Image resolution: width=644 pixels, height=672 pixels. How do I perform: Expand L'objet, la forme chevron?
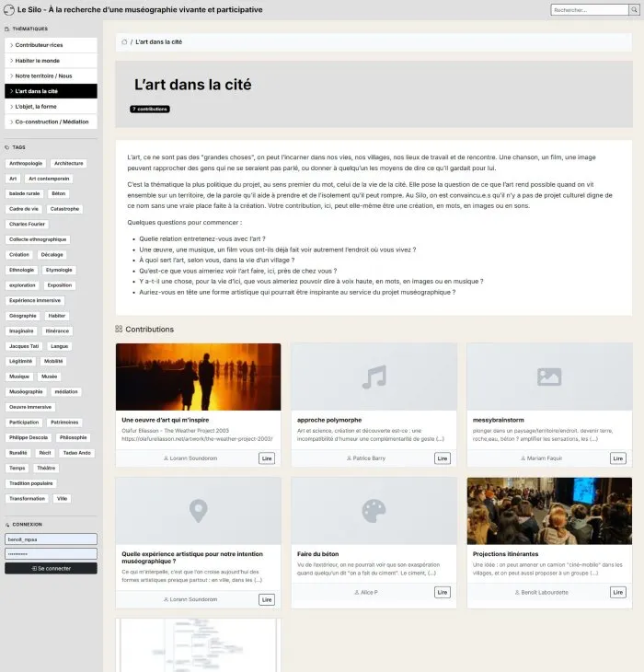pyautogui.click(x=11, y=106)
